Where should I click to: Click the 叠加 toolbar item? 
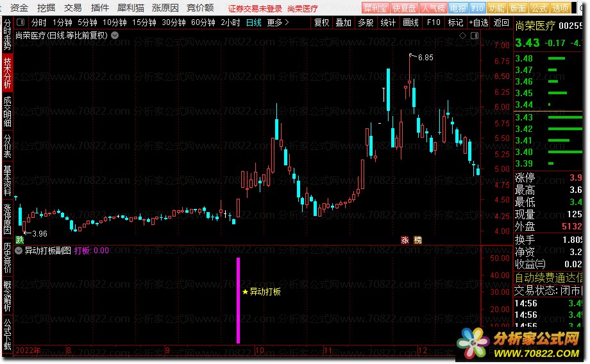[x=343, y=22]
